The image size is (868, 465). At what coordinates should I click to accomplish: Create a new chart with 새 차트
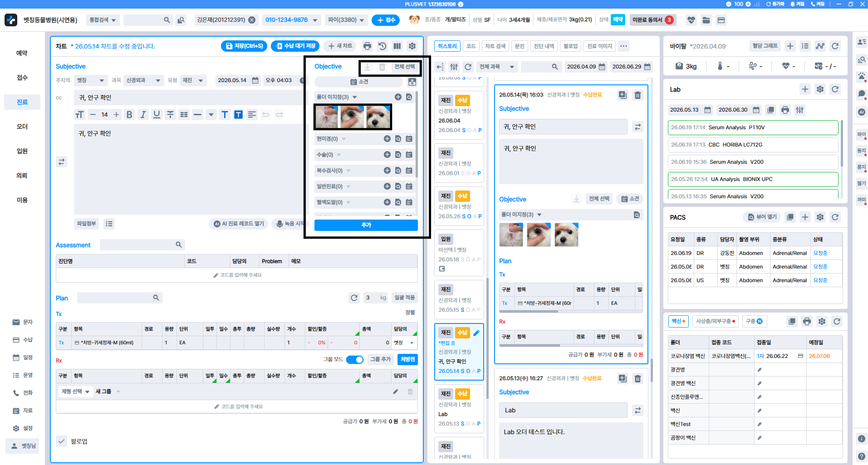[x=340, y=46]
